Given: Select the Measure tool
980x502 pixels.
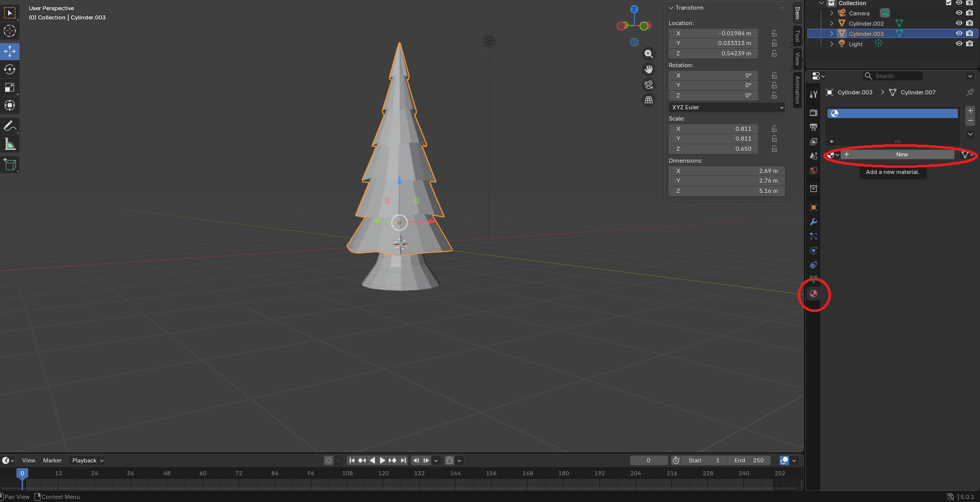Looking at the screenshot, I should pyautogui.click(x=10, y=144).
